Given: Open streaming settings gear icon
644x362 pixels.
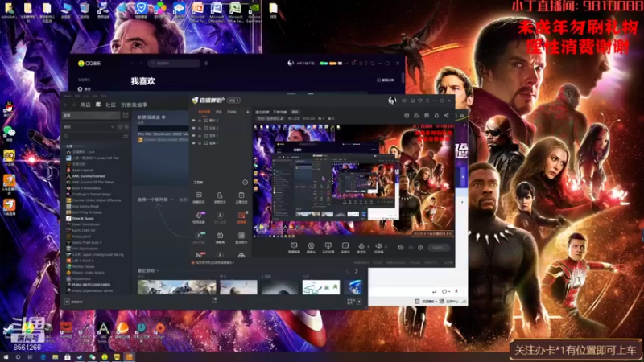Looking at the screenshot, I should (420, 248).
